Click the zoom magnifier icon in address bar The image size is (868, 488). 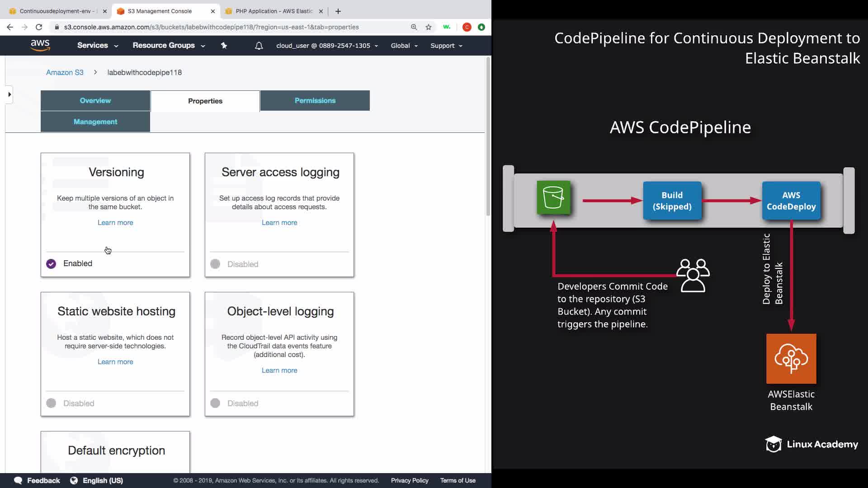point(414,27)
